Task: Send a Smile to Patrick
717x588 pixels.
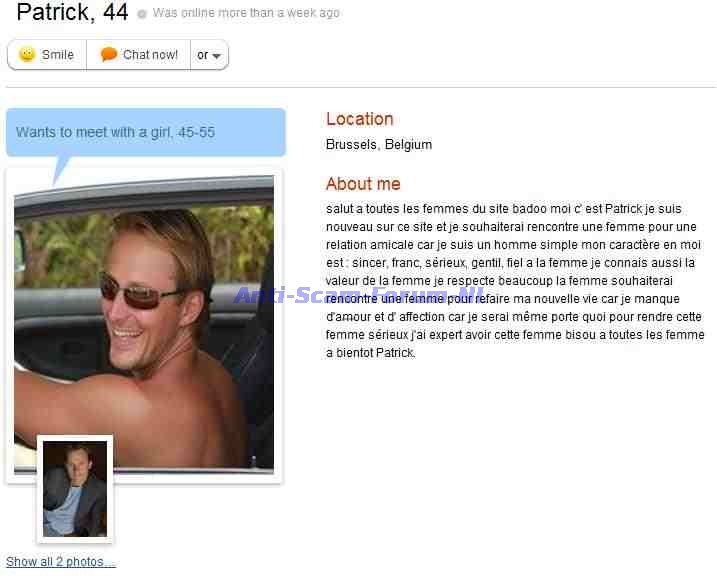Action: pos(47,55)
